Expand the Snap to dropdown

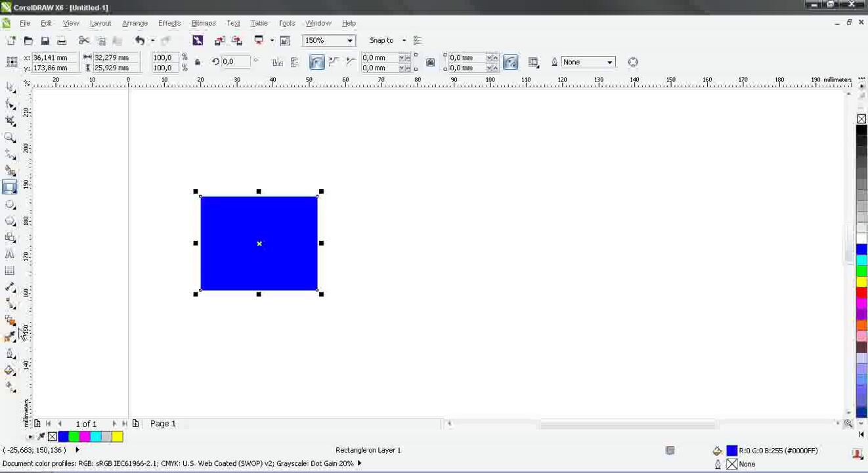pos(404,41)
